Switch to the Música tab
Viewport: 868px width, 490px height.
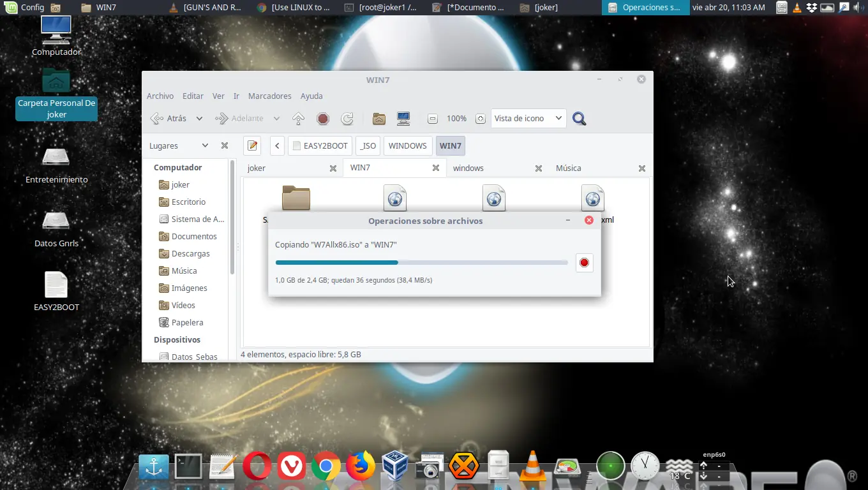568,168
